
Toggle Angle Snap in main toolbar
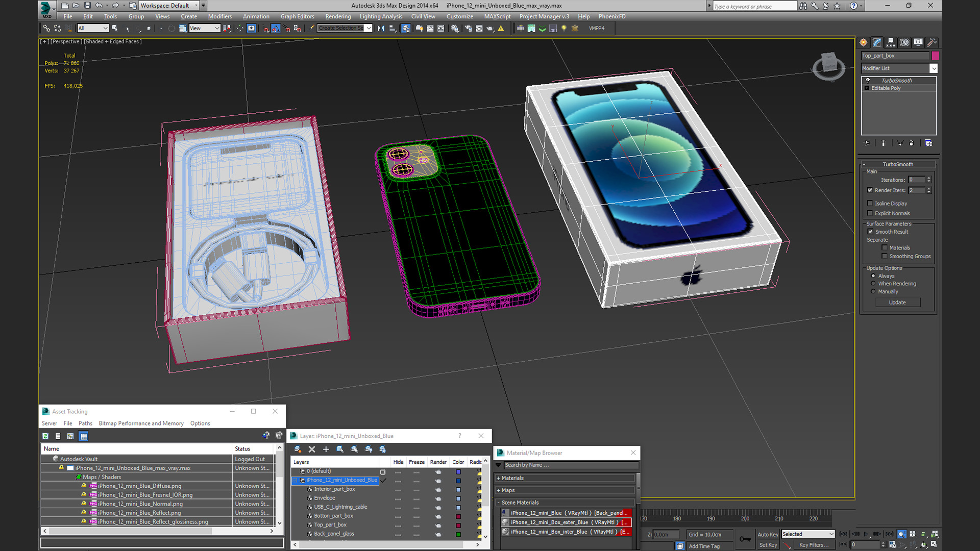(276, 29)
